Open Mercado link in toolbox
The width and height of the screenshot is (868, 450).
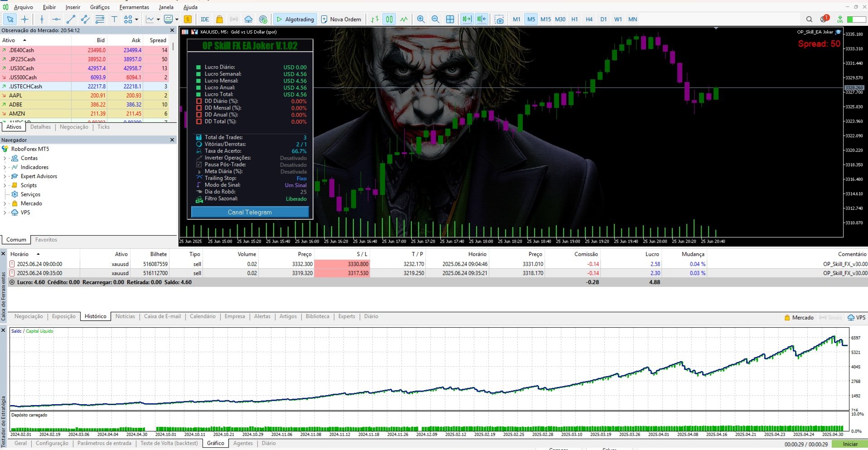pyautogui.click(x=799, y=317)
